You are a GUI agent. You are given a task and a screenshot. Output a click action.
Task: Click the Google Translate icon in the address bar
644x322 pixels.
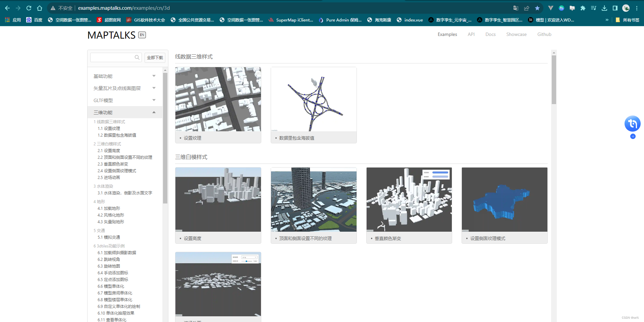(516, 8)
